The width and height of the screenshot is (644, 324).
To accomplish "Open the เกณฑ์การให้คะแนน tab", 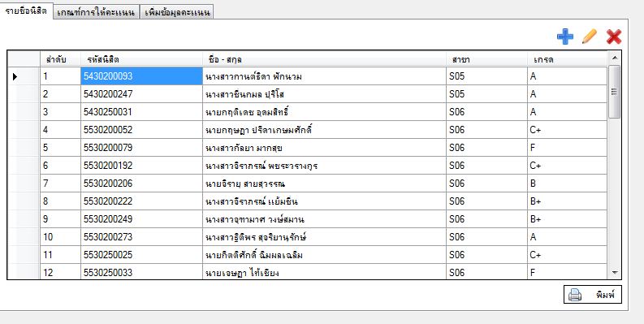I will pyautogui.click(x=96, y=12).
